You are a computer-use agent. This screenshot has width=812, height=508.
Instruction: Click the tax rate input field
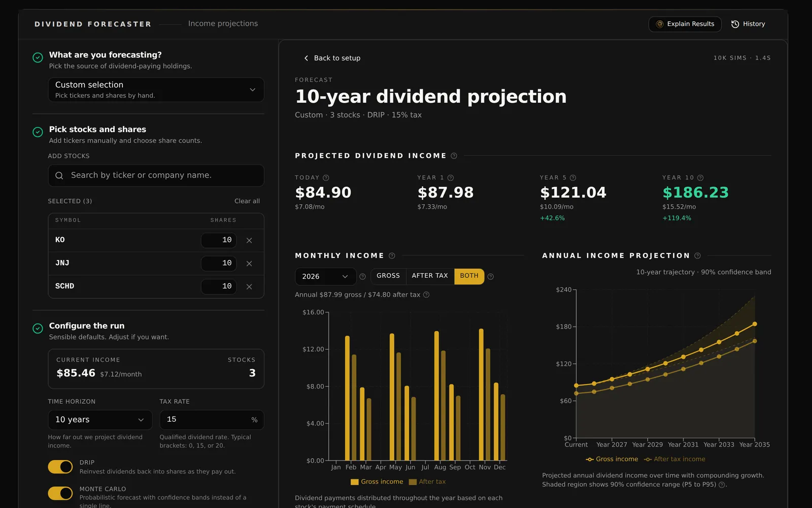pos(212,420)
